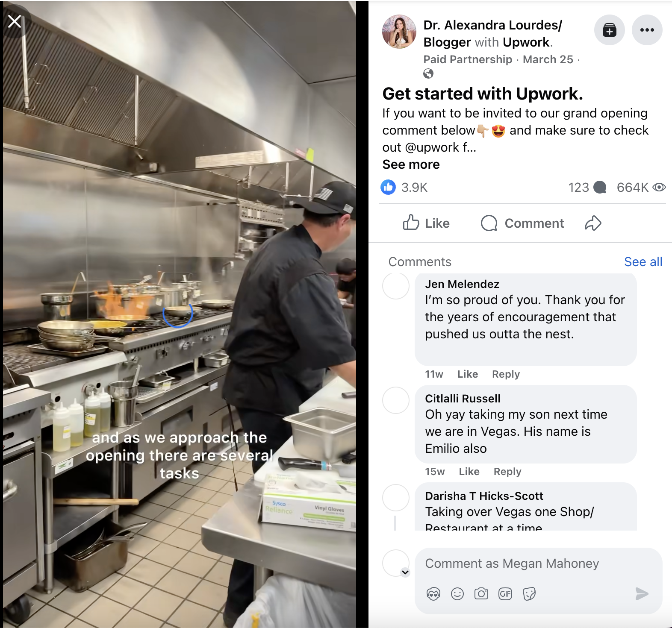Like Citlalli Russell's comment
Viewport: 672px width, 628px height.
pos(469,472)
